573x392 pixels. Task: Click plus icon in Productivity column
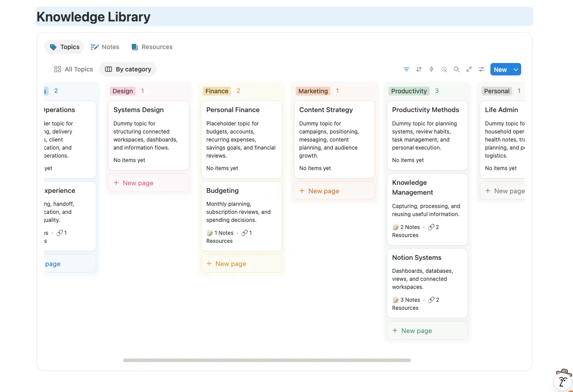395,330
